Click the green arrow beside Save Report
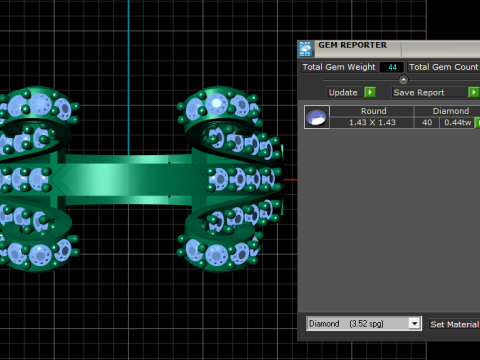 (474, 92)
